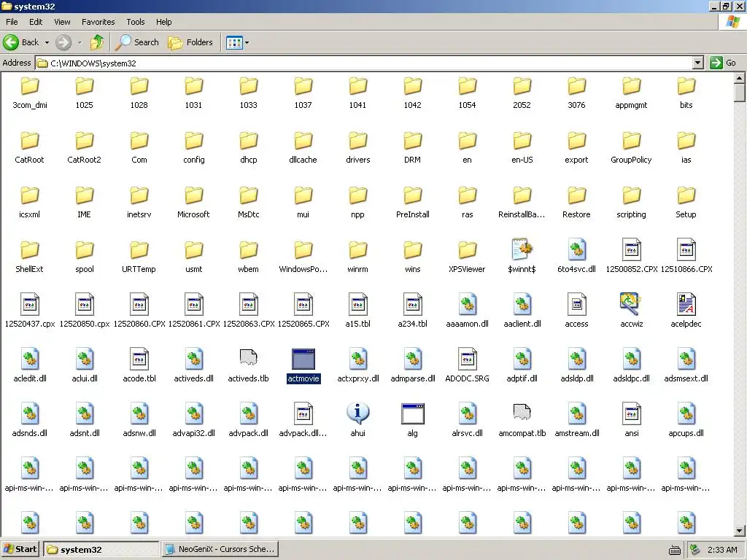Select the apcups.dll file icon
Image resolution: width=747 pixels, height=560 pixels.
[686, 414]
